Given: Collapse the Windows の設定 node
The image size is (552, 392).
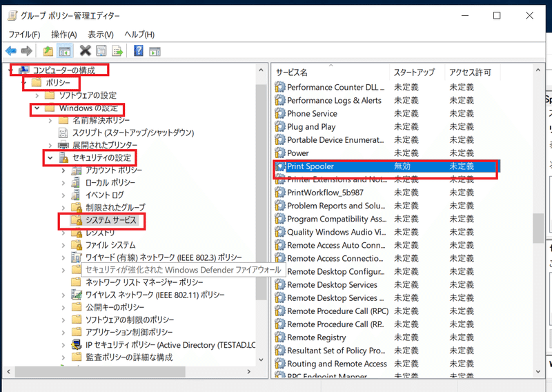Looking at the screenshot, I should [x=37, y=108].
